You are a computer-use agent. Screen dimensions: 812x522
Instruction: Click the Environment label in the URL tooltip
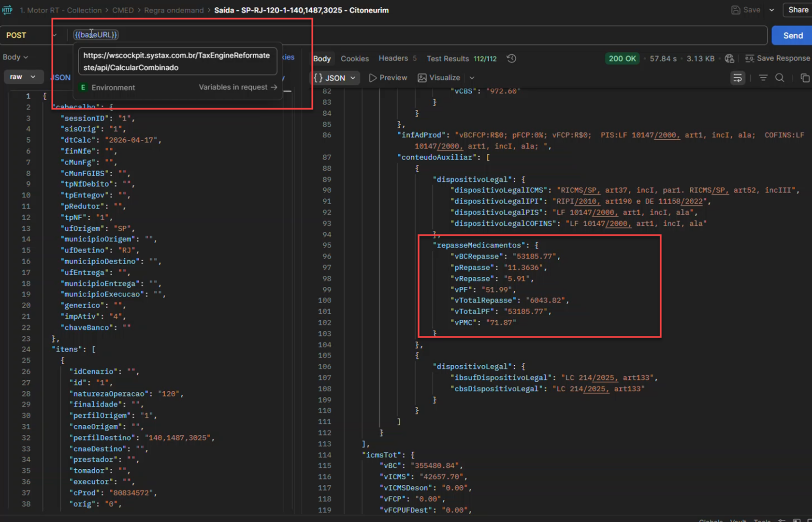(x=113, y=88)
